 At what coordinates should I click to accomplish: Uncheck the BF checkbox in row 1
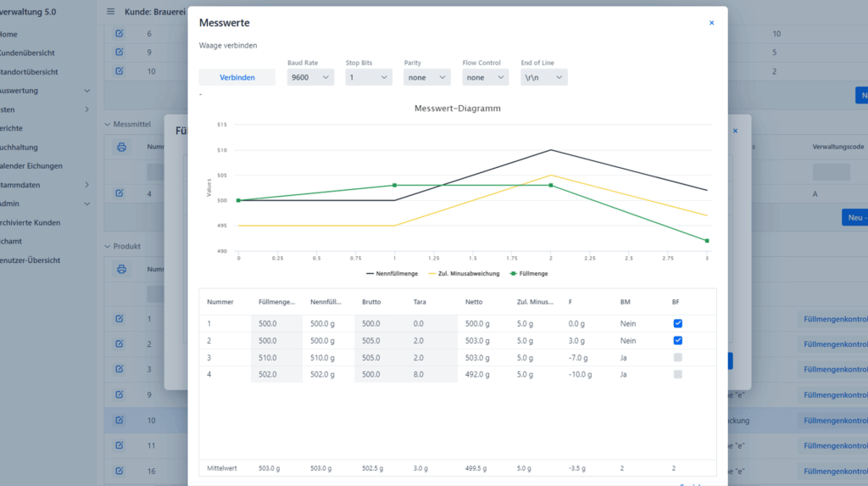pos(677,323)
